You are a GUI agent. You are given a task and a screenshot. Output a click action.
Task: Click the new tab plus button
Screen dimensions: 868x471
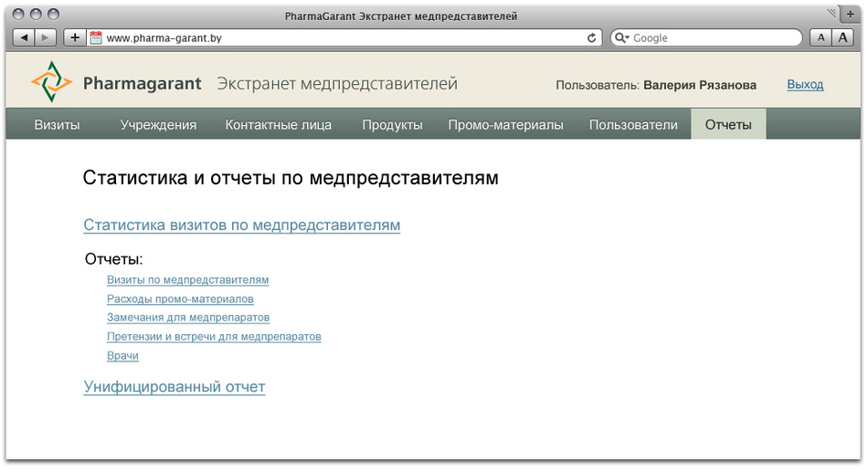click(75, 37)
